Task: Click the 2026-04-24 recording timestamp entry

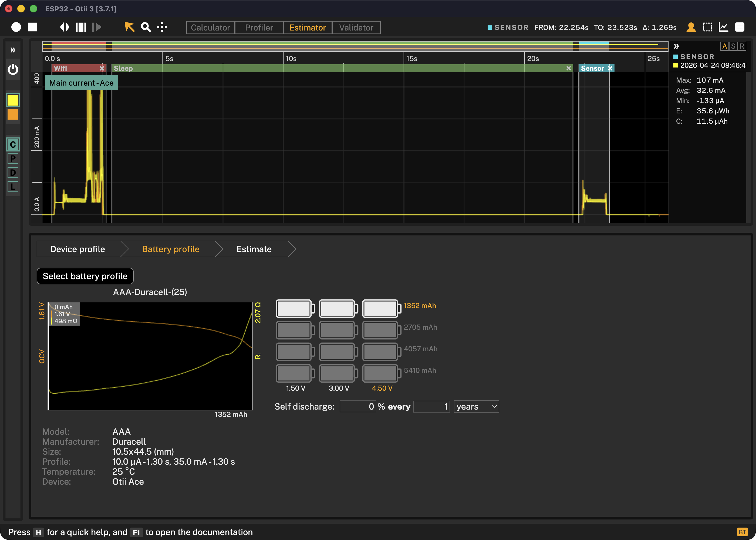Action: [x=713, y=65]
